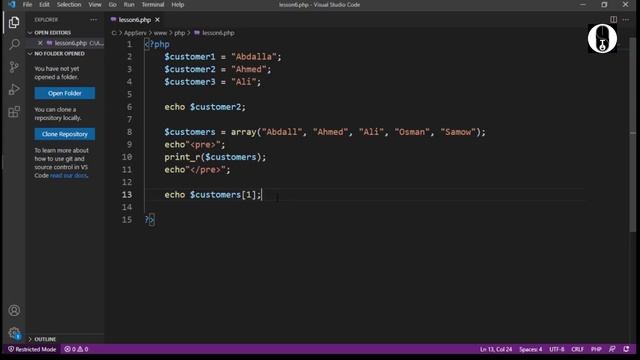Screen dimensions: 640x360
Task: Click the Split Editor Right icon
Action: pos(613,19)
